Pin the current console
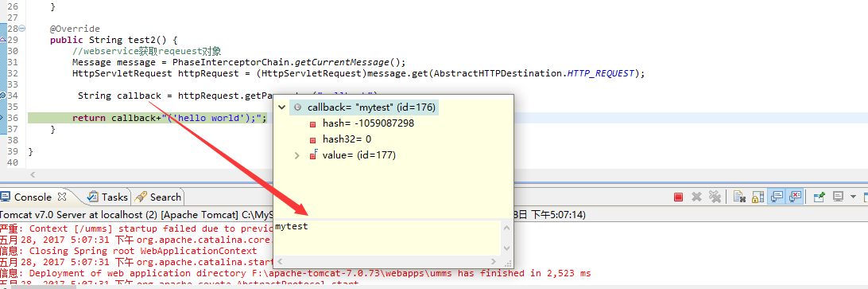The width and height of the screenshot is (868, 289). (x=820, y=197)
